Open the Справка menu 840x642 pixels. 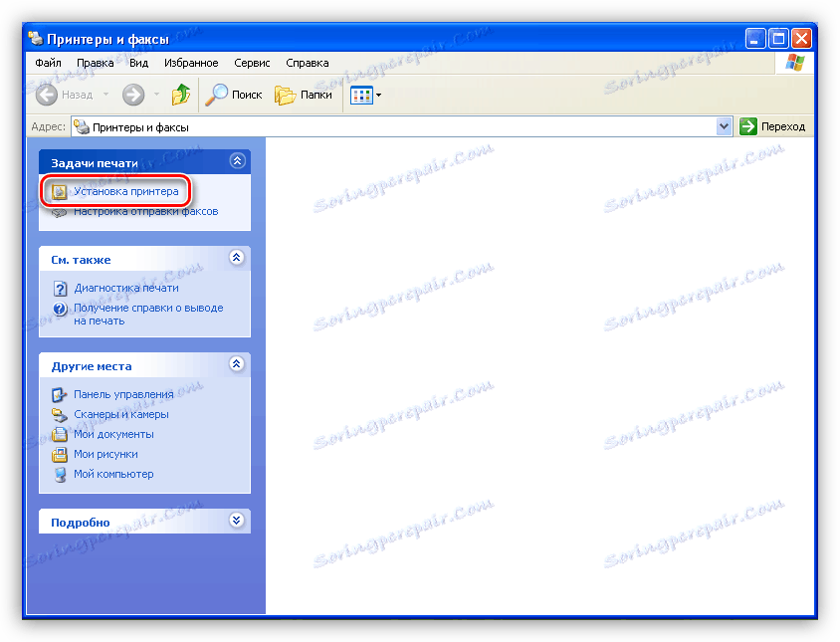[x=307, y=63]
